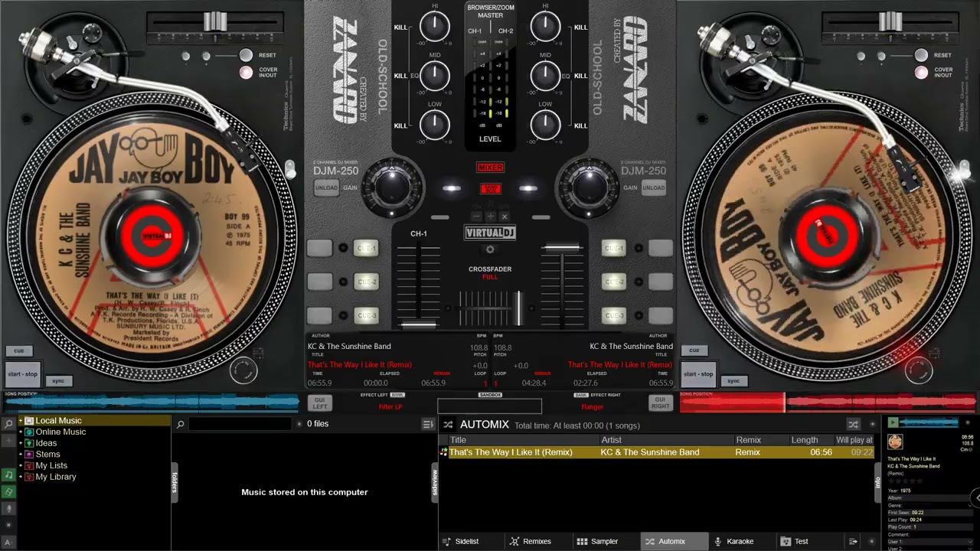Click the search magnifier beside the search field
This screenshot has height=551, width=980.
pyautogui.click(x=180, y=424)
